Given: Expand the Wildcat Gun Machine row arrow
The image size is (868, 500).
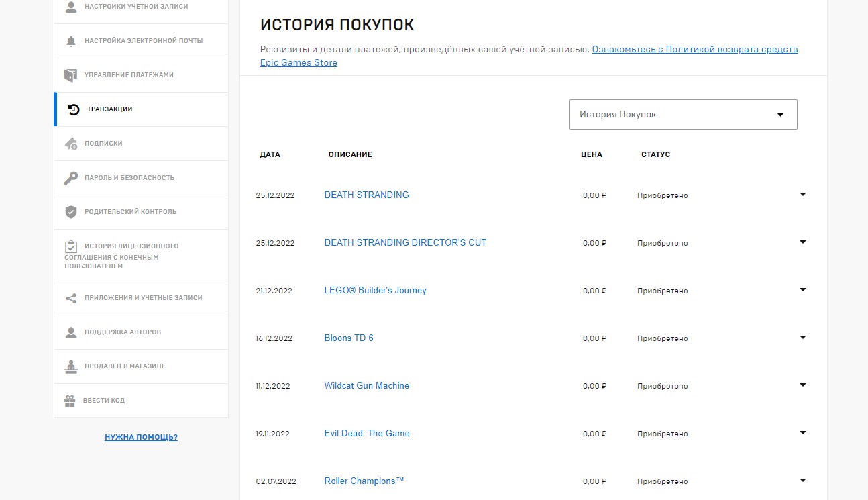Looking at the screenshot, I should point(802,385).
